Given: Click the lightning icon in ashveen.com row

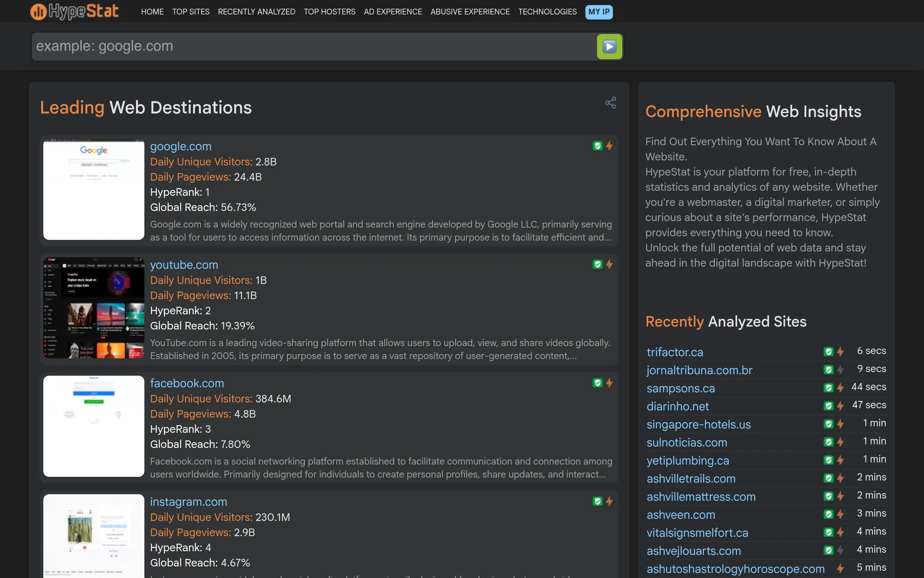Looking at the screenshot, I should (840, 514).
